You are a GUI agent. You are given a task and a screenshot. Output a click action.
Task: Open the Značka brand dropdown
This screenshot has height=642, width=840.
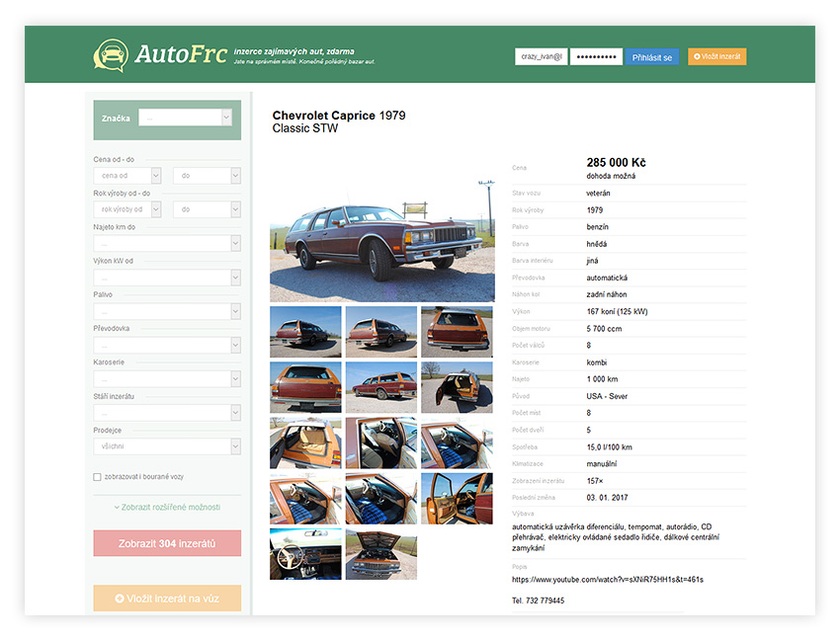tap(185, 118)
